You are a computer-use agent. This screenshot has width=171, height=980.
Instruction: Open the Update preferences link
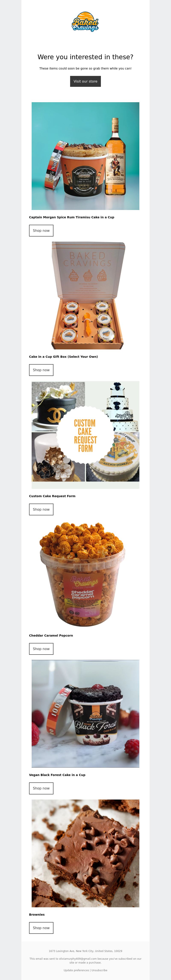76,971
